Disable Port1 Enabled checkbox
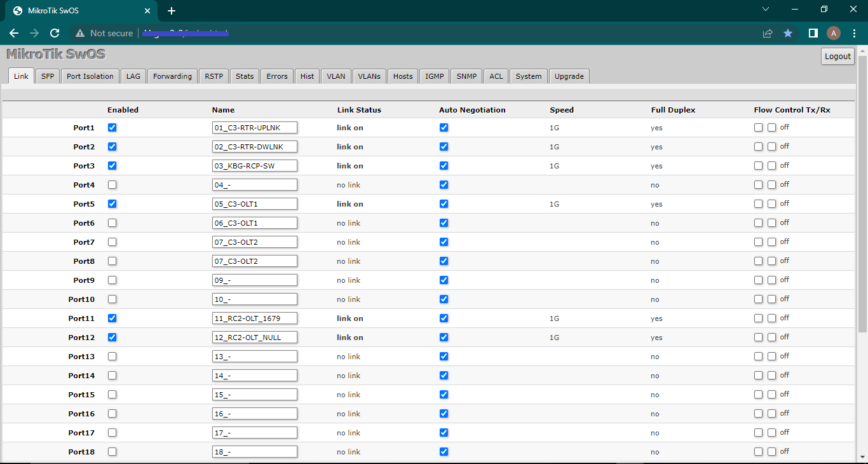This screenshot has width=868, height=464. (x=112, y=128)
